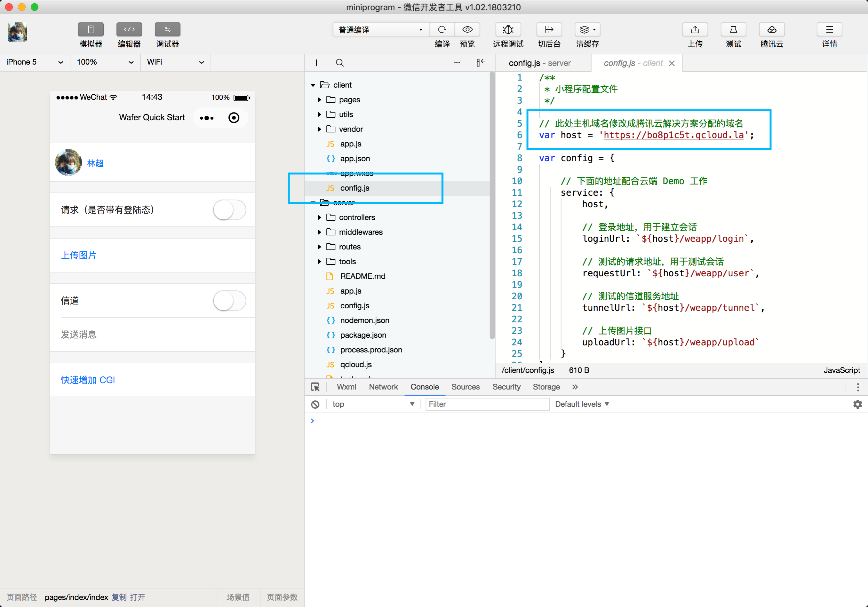Screen dimensions: 868x607
Task: Click the compile refresh icon
Action: pos(442,29)
